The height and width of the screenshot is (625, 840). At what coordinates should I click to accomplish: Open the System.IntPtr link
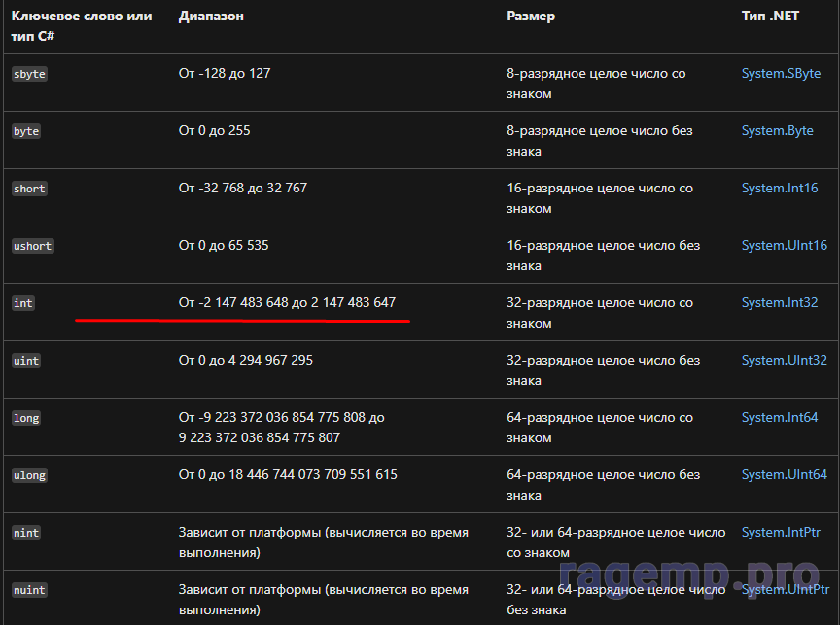point(781,533)
